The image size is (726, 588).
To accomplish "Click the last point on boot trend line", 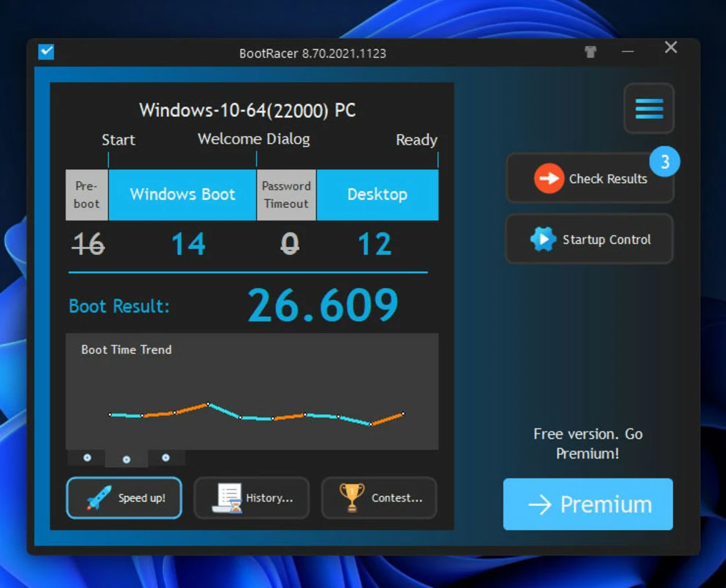I will (x=403, y=414).
